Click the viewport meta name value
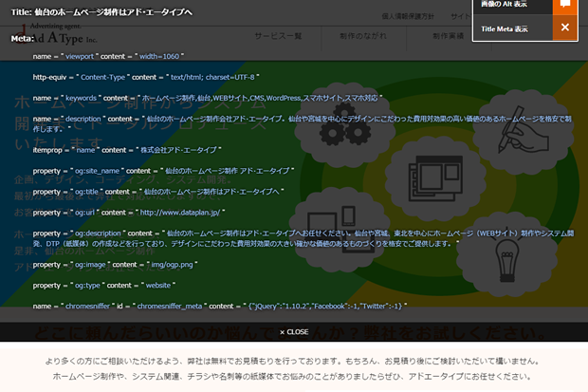 80,56
